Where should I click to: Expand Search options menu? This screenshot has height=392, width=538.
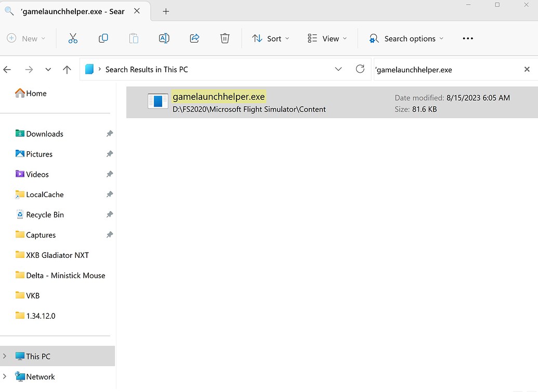tap(406, 38)
